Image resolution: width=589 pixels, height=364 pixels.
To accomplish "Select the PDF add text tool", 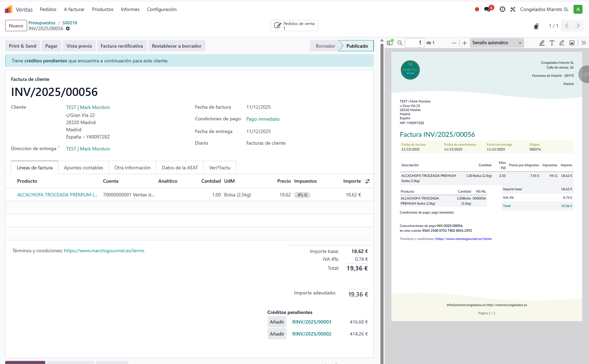I will [552, 43].
